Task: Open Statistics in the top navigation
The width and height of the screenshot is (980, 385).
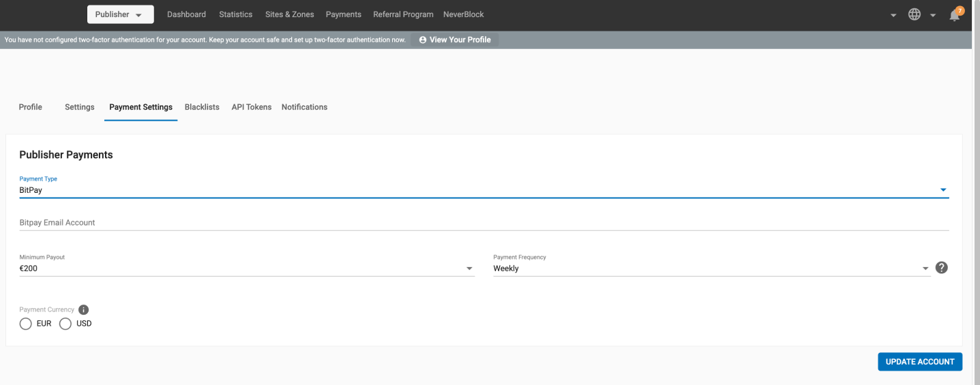Action: 235,14
